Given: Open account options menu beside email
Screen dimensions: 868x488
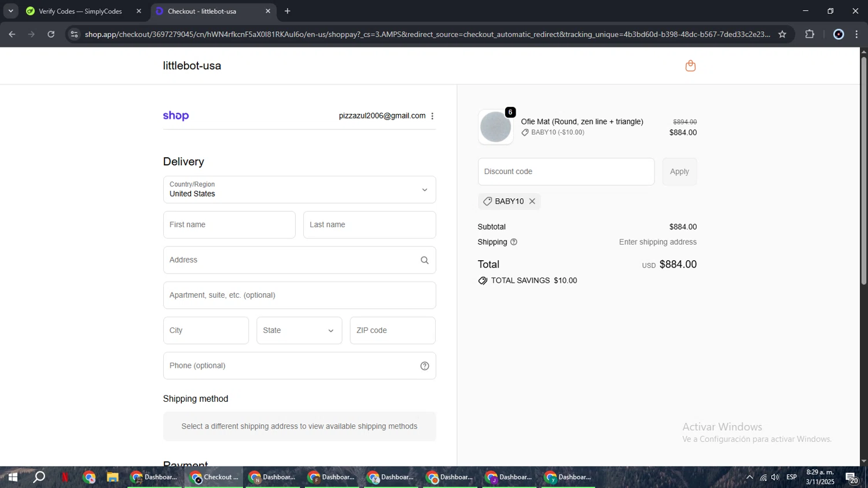Looking at the screenshot, I should [432, 116].
